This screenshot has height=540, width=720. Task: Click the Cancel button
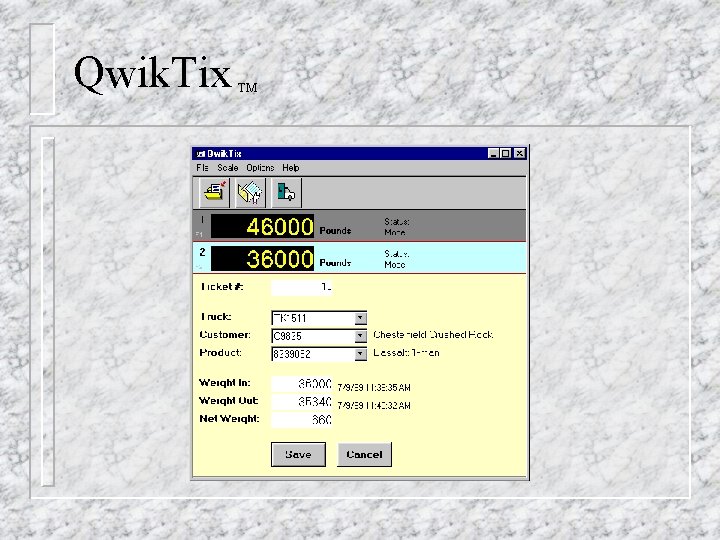click(365, 455)
